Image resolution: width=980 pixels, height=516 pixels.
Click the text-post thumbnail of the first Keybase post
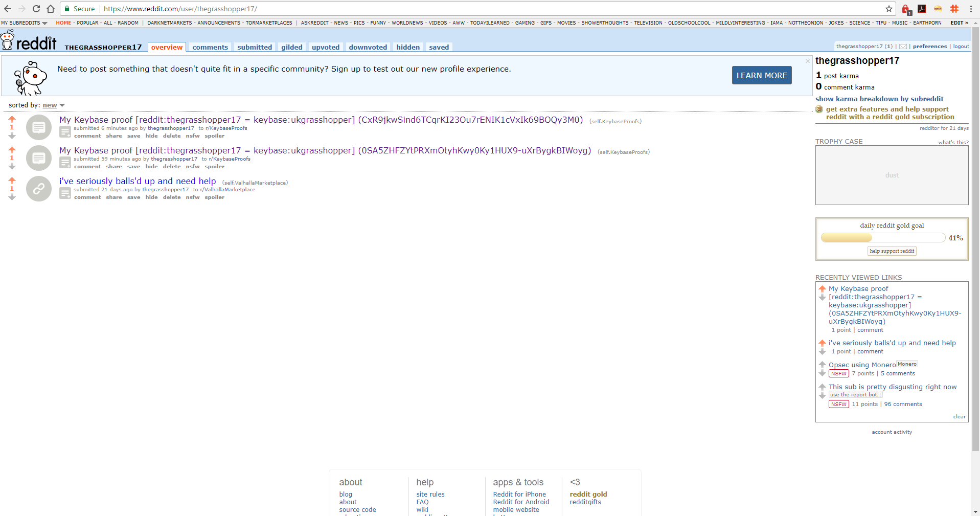(x=39, y=127)
